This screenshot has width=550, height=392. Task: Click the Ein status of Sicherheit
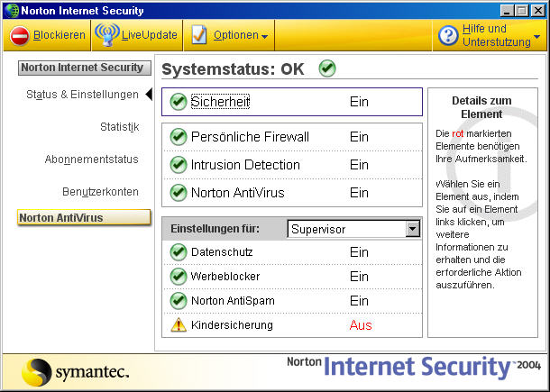[359, 102]
